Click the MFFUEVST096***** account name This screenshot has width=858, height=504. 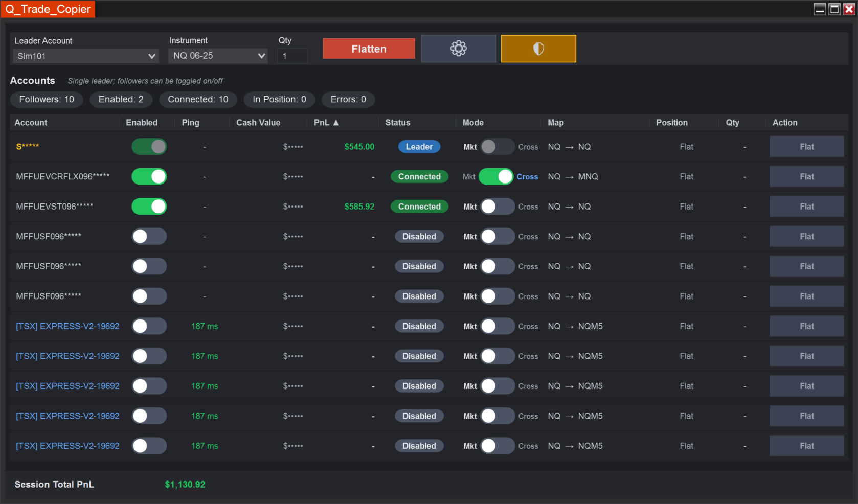click(x=55, y=207)
